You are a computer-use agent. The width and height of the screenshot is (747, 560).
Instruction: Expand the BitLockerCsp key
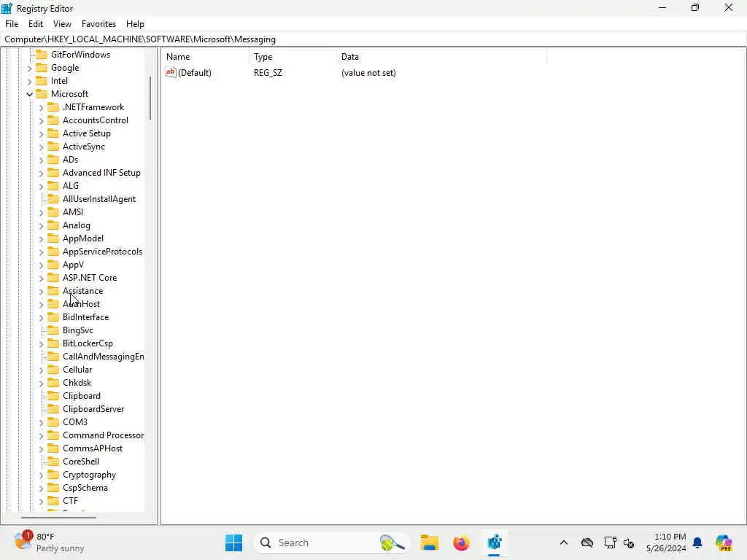pos(41,344)
